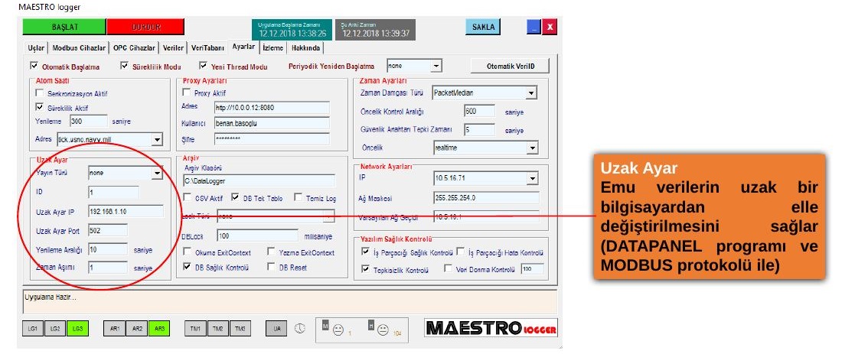868x354 pixels.
Task: Check the DB Reset option
Action: pyautogui.click(x=271, y=267)
